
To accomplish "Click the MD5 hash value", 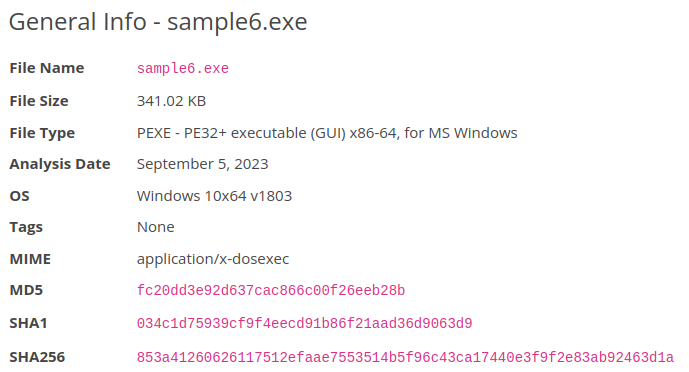I will [x=271, y=290].
